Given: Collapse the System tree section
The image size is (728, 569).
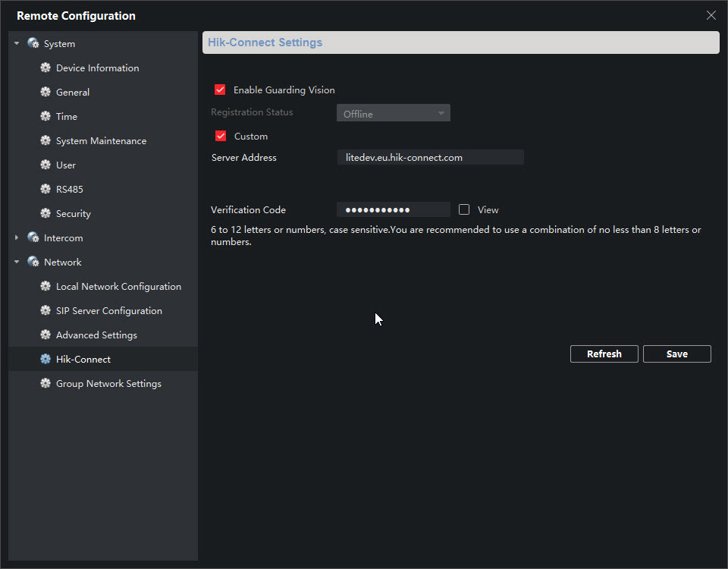Looking at the screenshot, I should pos(17,44).
